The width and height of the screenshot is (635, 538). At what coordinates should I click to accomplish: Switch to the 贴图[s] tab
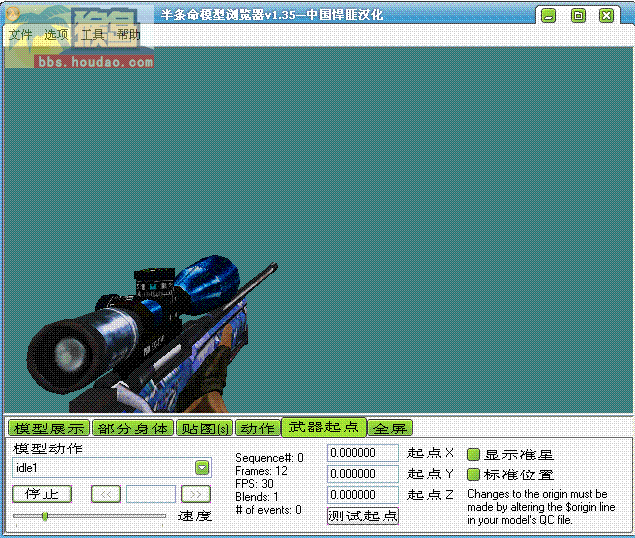click(205, 428)
